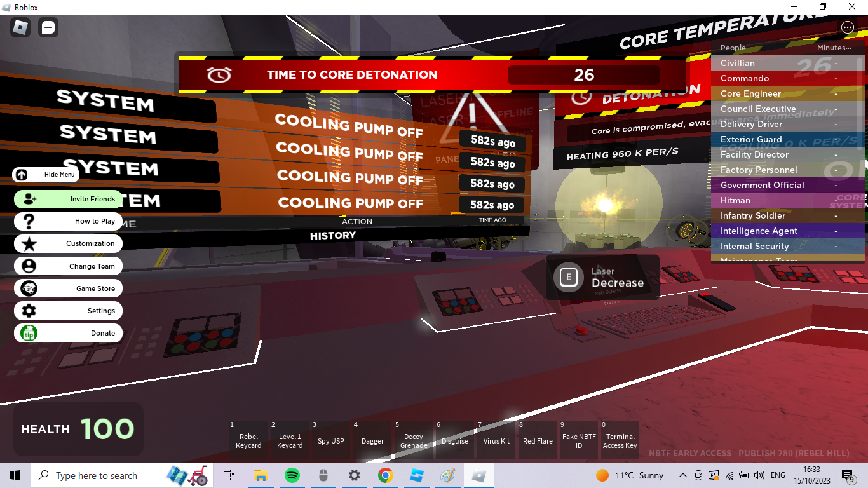
Task: Open the weather widget showing 11°C Sunny
Action: coord(629,475)
